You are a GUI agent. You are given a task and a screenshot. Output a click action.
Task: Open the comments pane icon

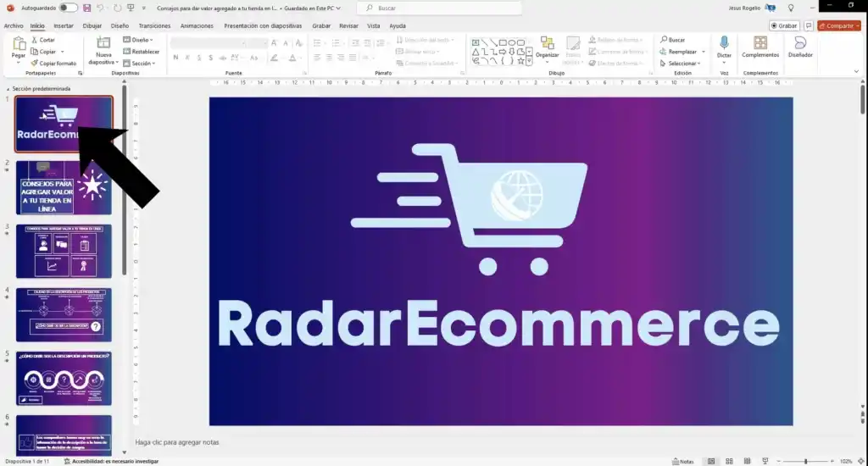tap(808, 26)
